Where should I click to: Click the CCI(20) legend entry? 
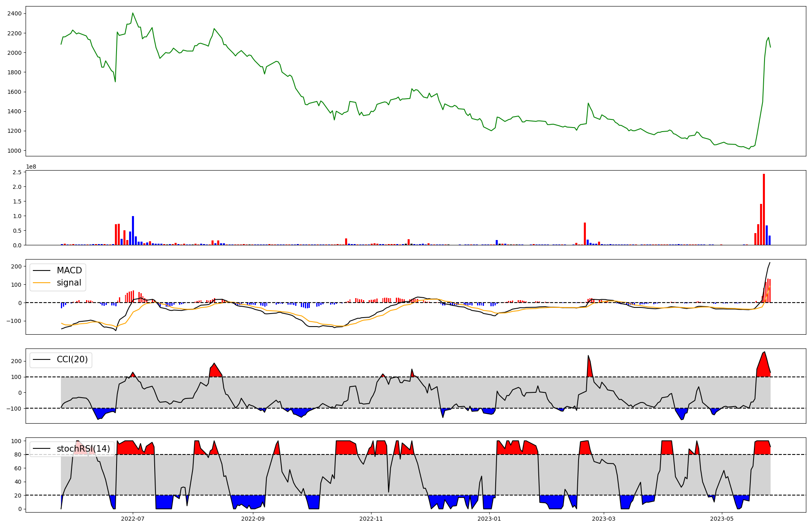[x=72, y=359]
